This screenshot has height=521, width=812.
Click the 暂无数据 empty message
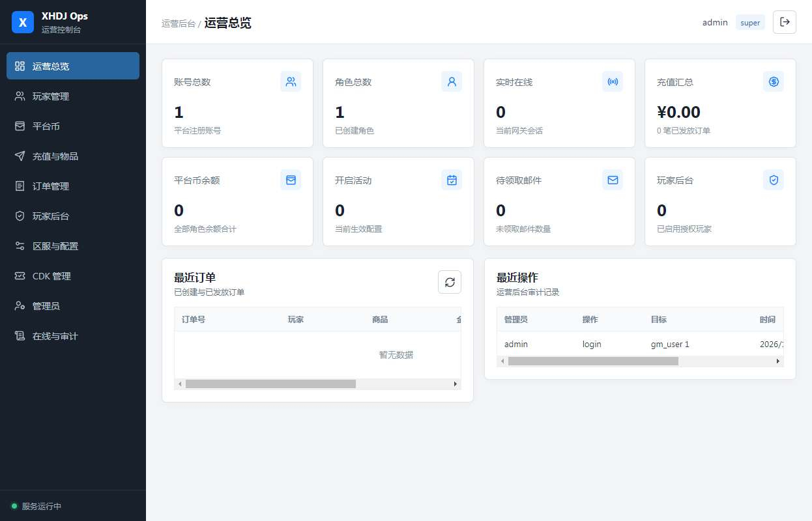point(396,355)
